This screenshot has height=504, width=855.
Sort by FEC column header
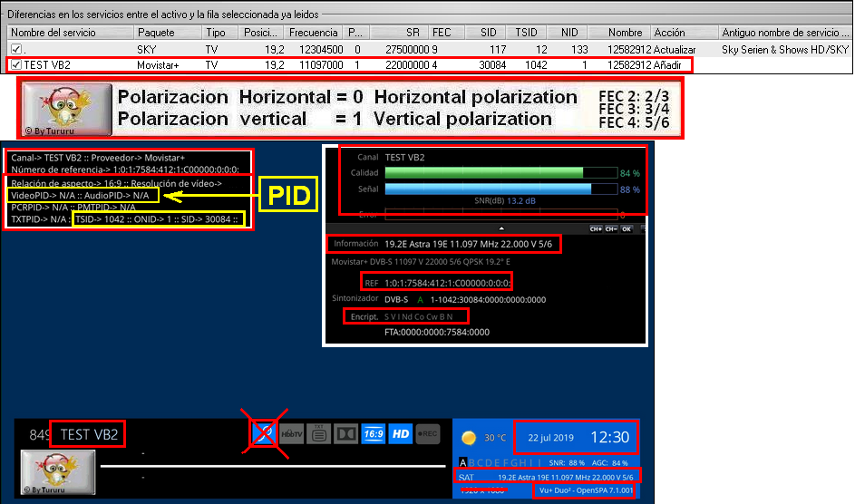click(x=447, y=33)
